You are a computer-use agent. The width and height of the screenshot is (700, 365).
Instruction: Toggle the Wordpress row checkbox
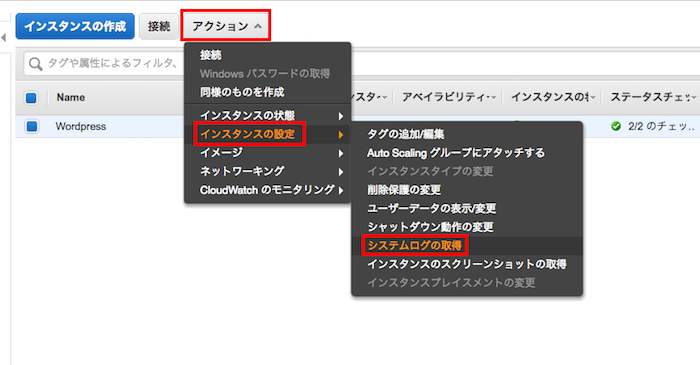pos(32,126)
